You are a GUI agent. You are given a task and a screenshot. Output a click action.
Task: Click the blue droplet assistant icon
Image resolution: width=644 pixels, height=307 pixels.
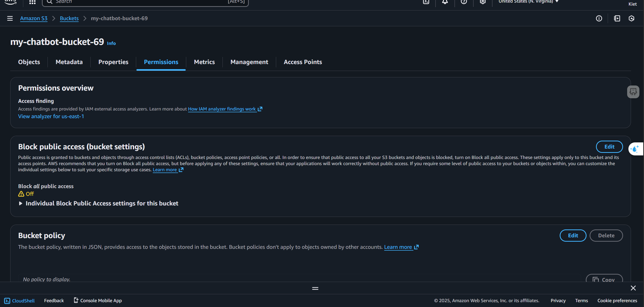[x=635, y=149]
